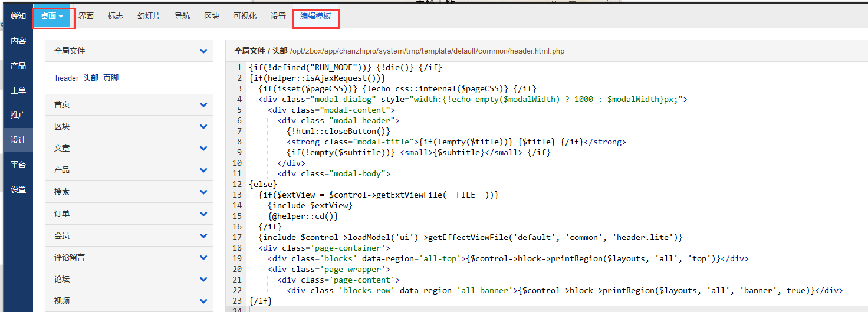Screen dimensions: 868x312
Task: Click line 8 modal-title strong code
Action: pos(456,142)
